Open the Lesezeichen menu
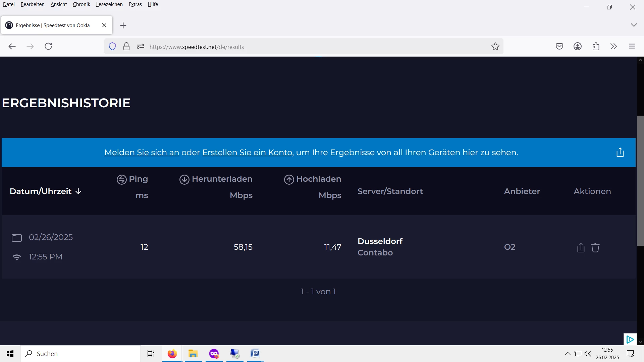 (109, 4)
